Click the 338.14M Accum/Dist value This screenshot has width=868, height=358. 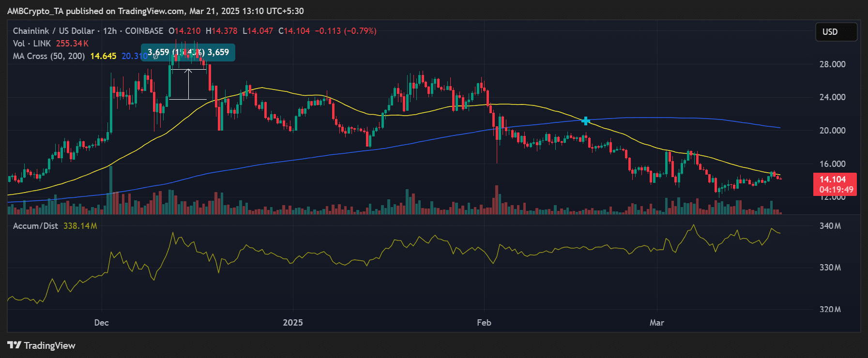click(x=80, y=226)
